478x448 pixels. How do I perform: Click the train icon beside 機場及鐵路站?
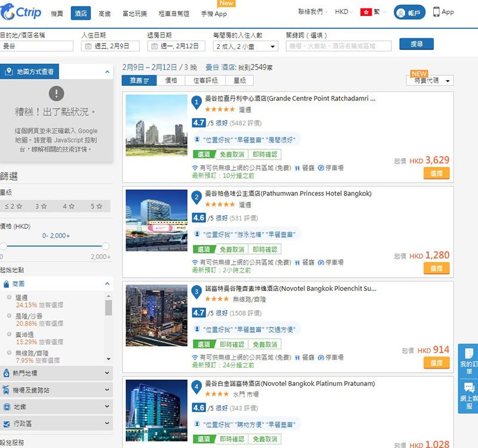pyautogui.click(x=6, y=390)
